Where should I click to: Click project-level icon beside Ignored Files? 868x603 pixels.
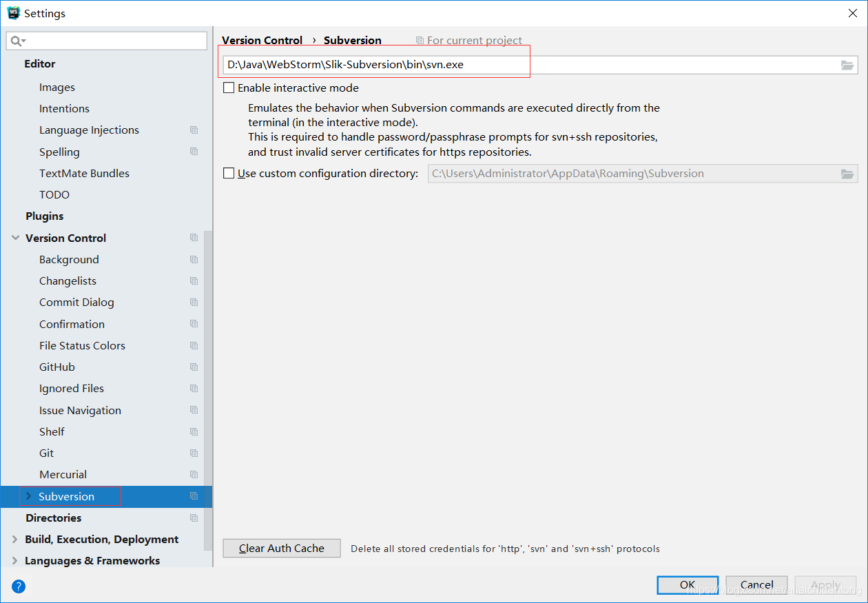(194, 389)
